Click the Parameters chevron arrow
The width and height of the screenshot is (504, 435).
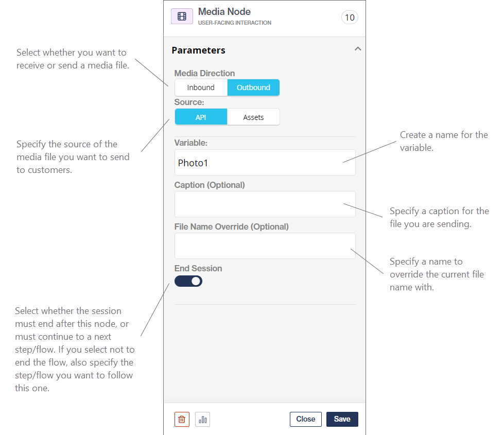[358, 48]
